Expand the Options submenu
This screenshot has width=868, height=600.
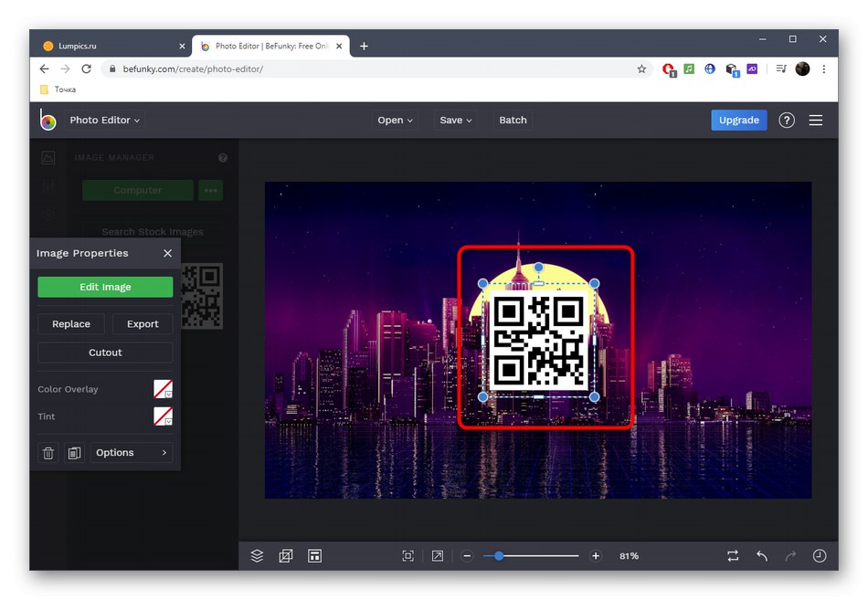click(132, 453)
